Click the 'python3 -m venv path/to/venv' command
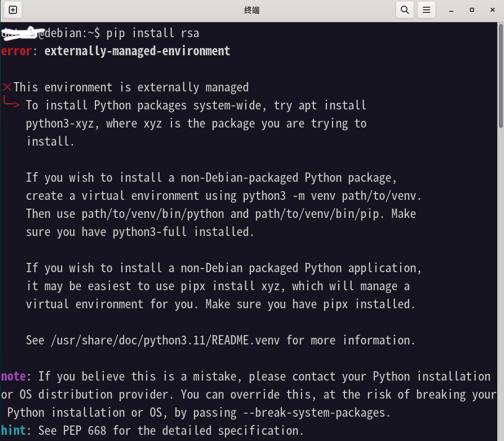Image resolution: width=504 pixels, height=441 pixels. click(329, 196)
